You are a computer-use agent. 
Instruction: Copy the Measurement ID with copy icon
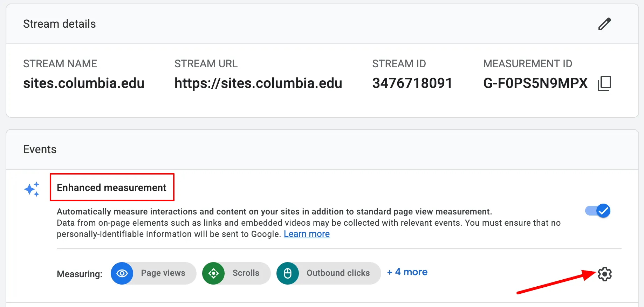(x=604, y=83)
